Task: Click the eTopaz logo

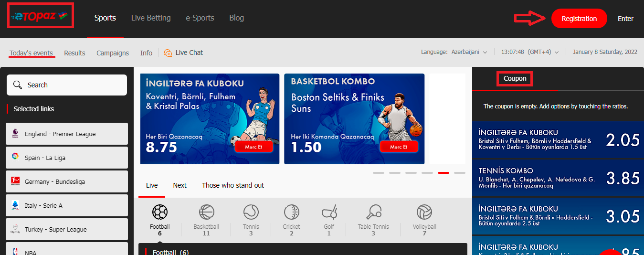Action: click(x=41, y=15)
